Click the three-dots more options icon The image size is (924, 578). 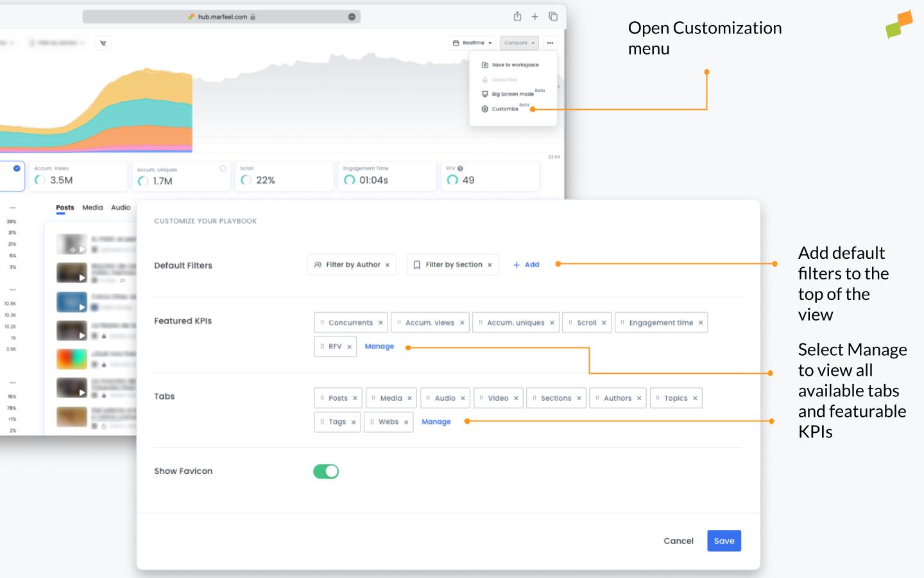click(550, 43)
